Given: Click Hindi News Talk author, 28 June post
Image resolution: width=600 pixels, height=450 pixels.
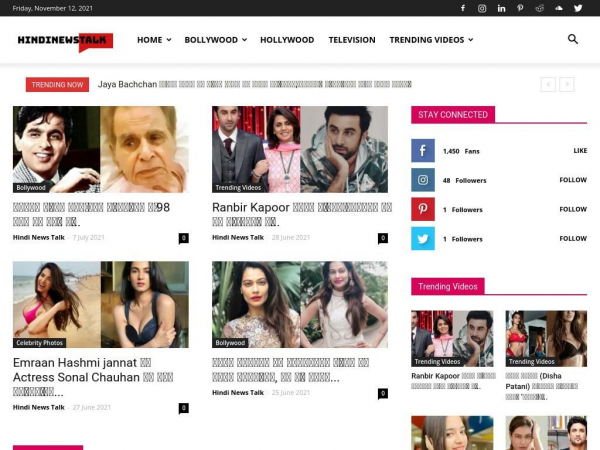Looking at the screenshot, I should coord(238,237).
